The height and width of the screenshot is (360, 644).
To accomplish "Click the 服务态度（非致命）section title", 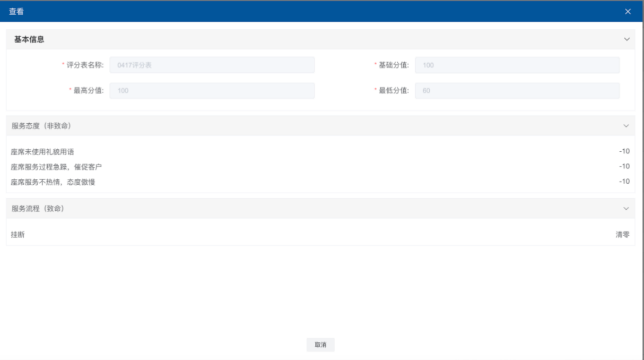I will coord(42,126).
